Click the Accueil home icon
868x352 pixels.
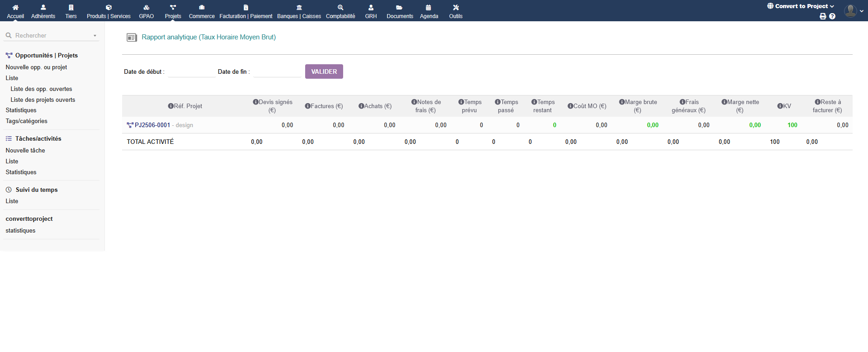tap(15, 8)
